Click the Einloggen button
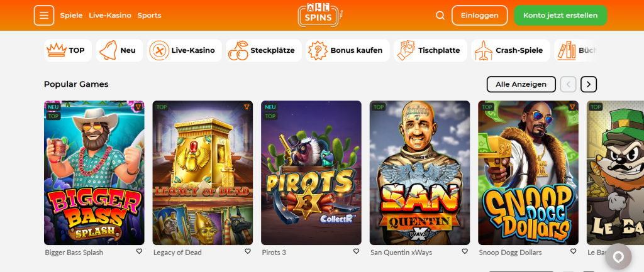The width and height of the screenshot is (644, 272). pyautogui.click(x=480, y=16)
